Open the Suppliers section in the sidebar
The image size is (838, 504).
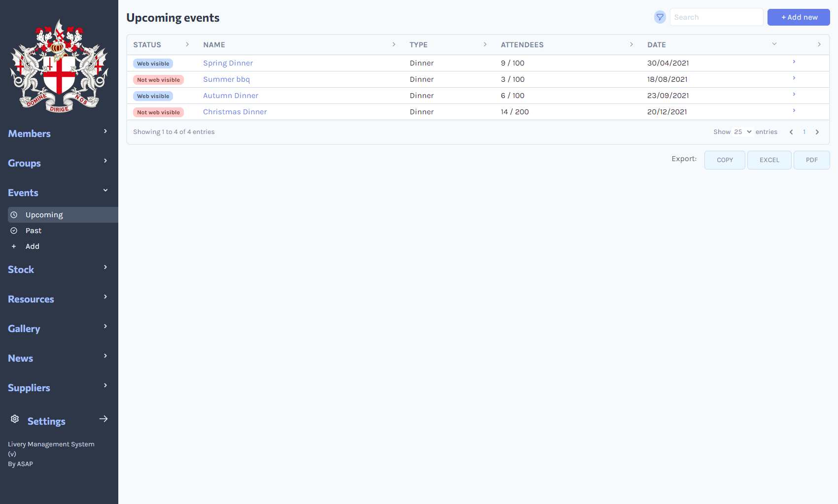click(29, 388)
